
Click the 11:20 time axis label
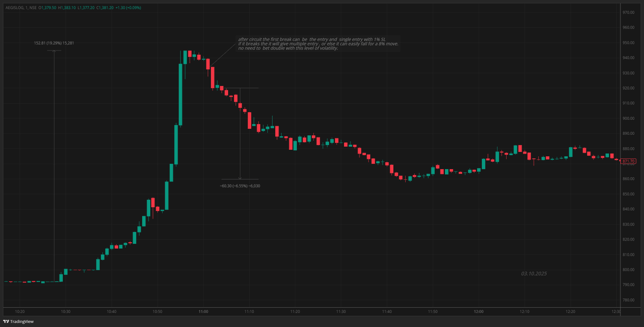click(295, 311)
